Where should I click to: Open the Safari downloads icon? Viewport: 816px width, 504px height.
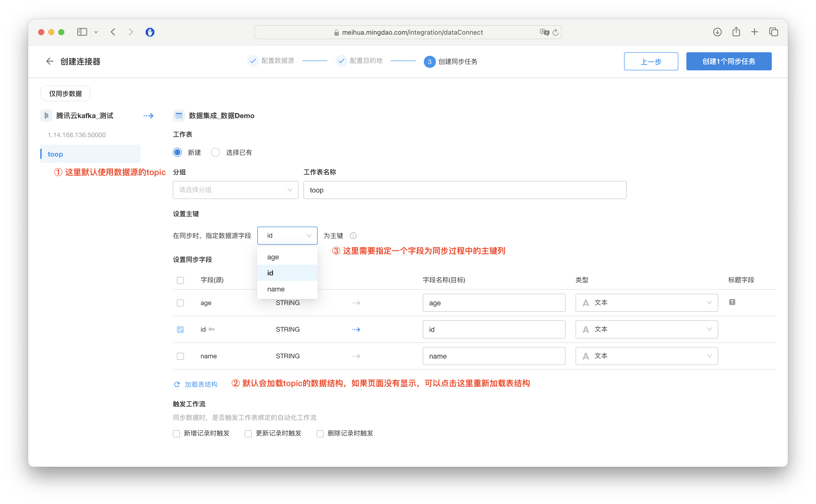click(717, 32)
